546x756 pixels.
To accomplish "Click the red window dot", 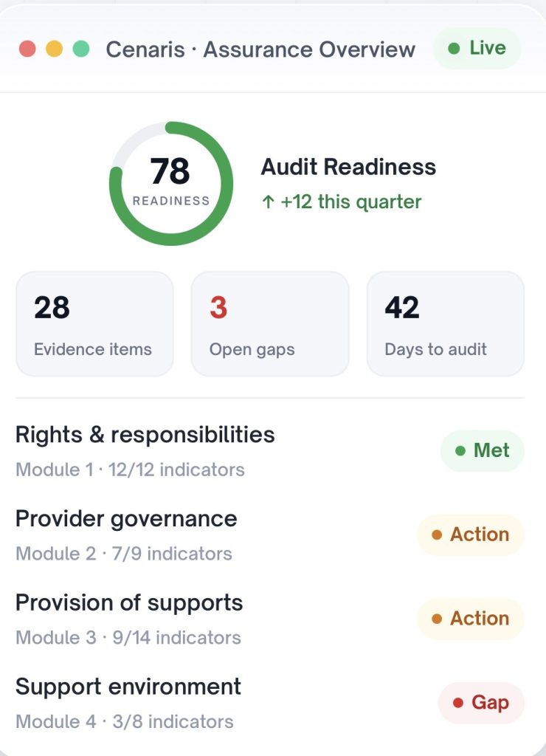I will click(x=27, y=49).
